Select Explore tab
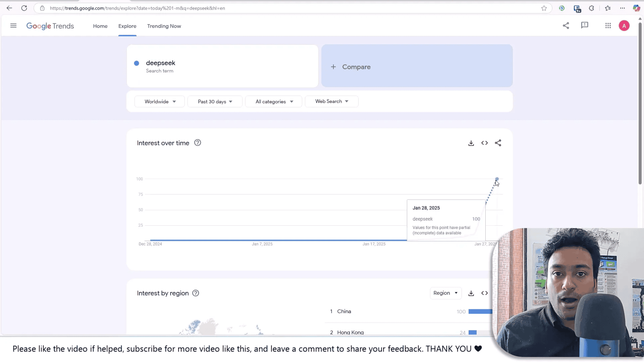Viewport: 644px width, 362px height. tap(127, 26)
